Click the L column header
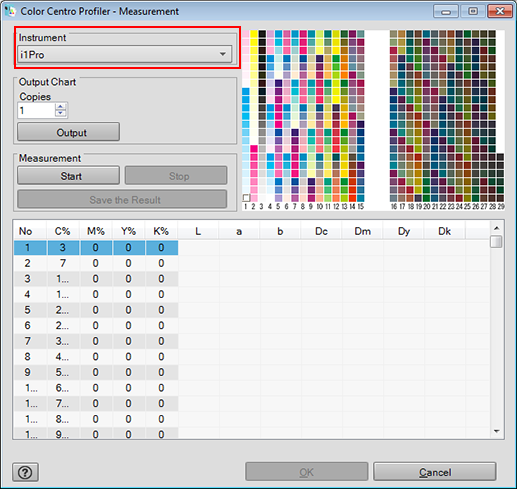517x489 pixels. (198, 231)
